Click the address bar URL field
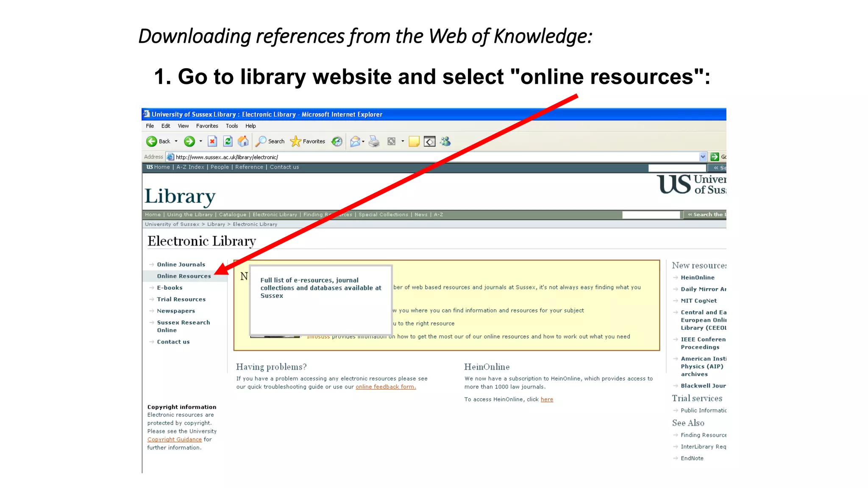This screenshot has width=868, height=488. [x=437, y=157]
